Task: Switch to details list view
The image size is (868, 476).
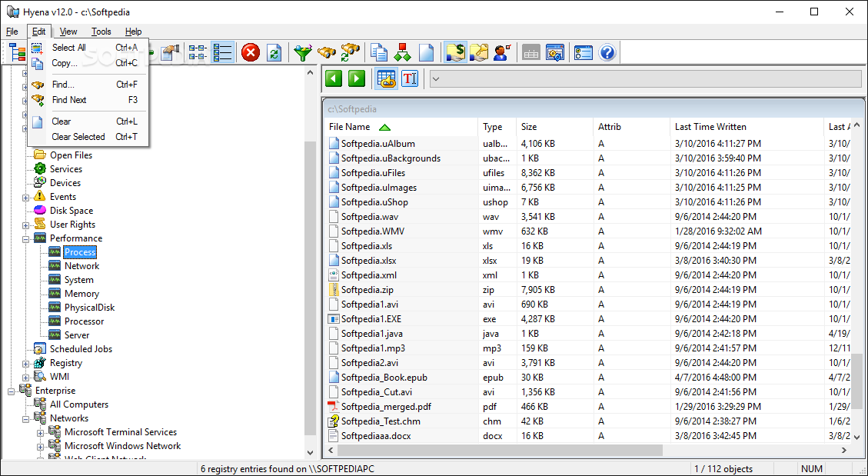Action: (x=222, y=52)
